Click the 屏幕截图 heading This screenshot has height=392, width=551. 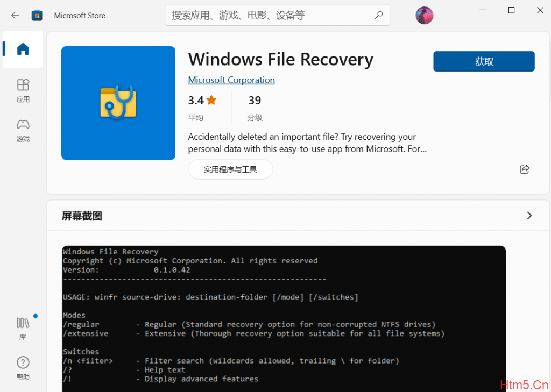pyautogui.click(x=82, y=216)
